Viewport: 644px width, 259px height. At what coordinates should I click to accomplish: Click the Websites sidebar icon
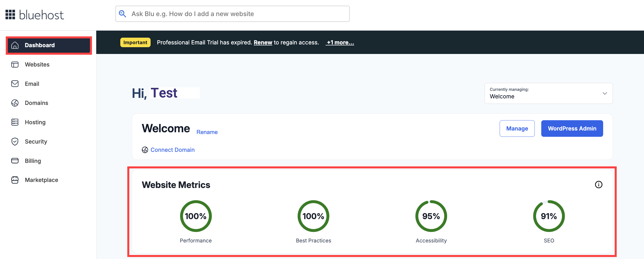[x=15, y=64]
